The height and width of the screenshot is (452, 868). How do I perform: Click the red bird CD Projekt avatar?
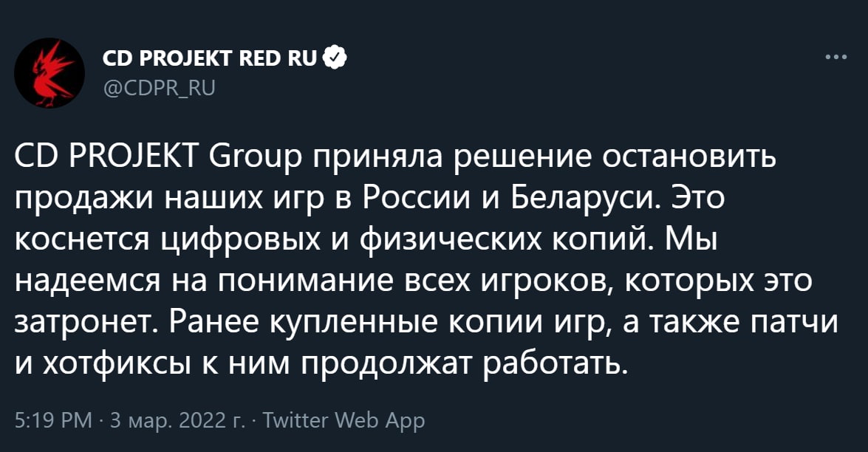tap(49, 73)
